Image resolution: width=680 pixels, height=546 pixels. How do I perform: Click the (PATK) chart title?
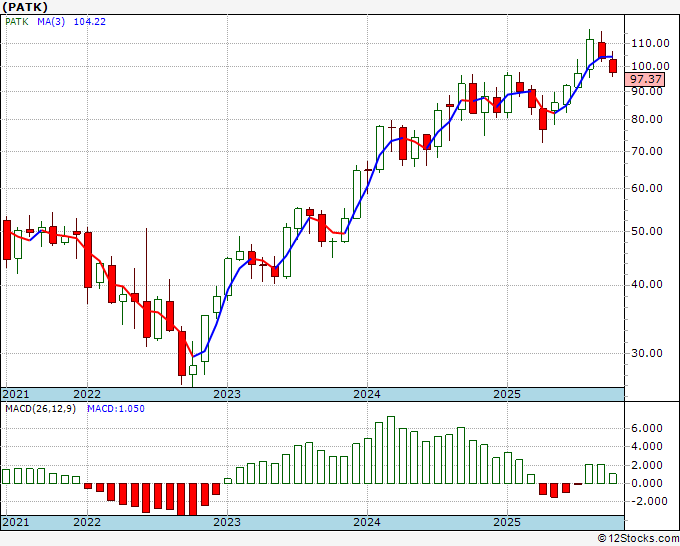point(25,7)
